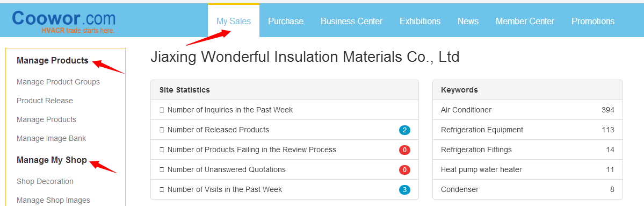Open Manage Product Groups link

[59, 82]
